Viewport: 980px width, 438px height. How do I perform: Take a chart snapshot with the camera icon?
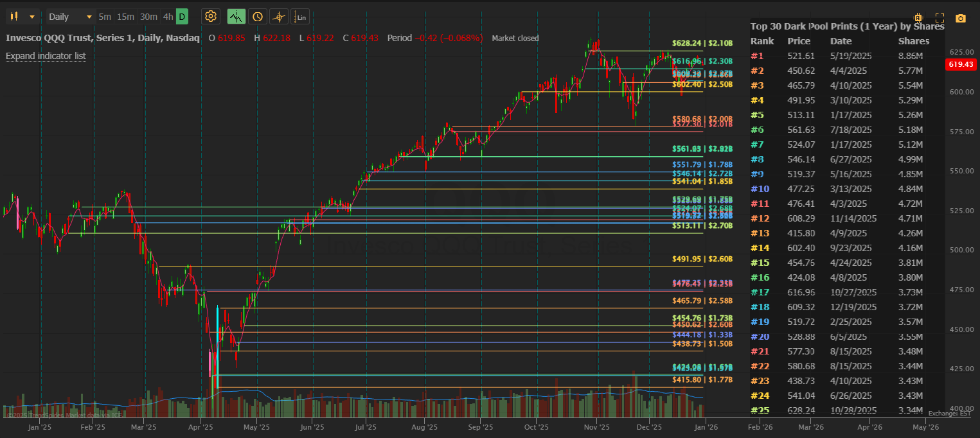coord(961,17)
